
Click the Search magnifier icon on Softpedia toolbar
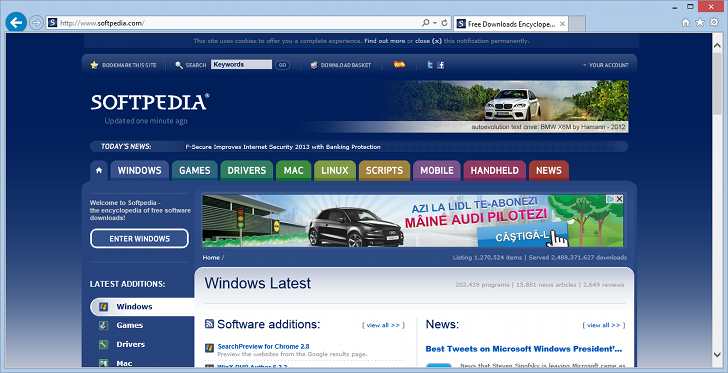coord(179,65)
